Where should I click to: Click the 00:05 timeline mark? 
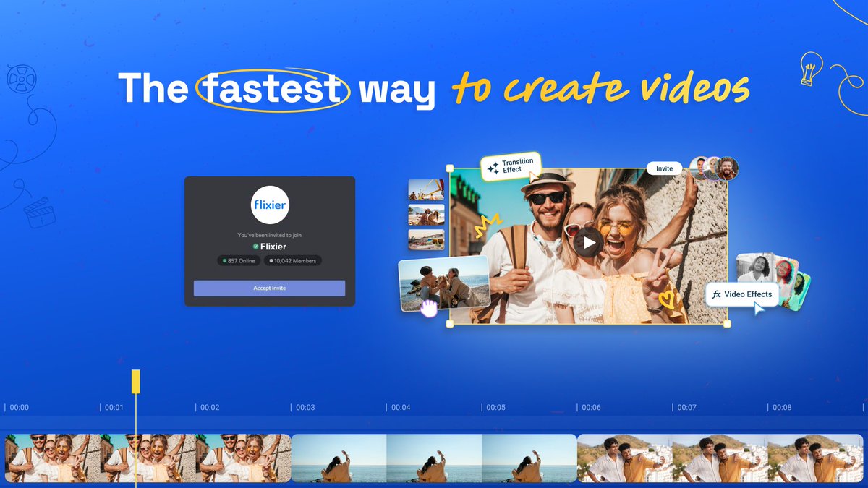tap(495, 408)
